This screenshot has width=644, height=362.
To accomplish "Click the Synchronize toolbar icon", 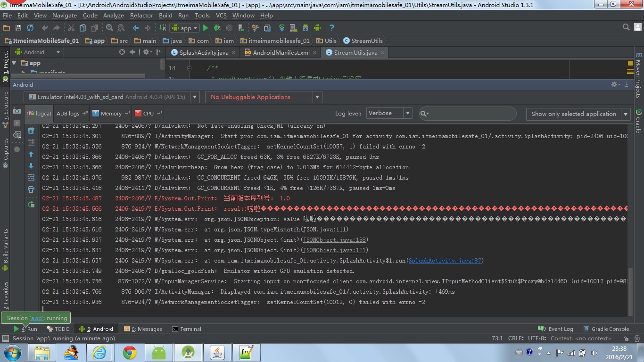I will [x=30, y=28].
